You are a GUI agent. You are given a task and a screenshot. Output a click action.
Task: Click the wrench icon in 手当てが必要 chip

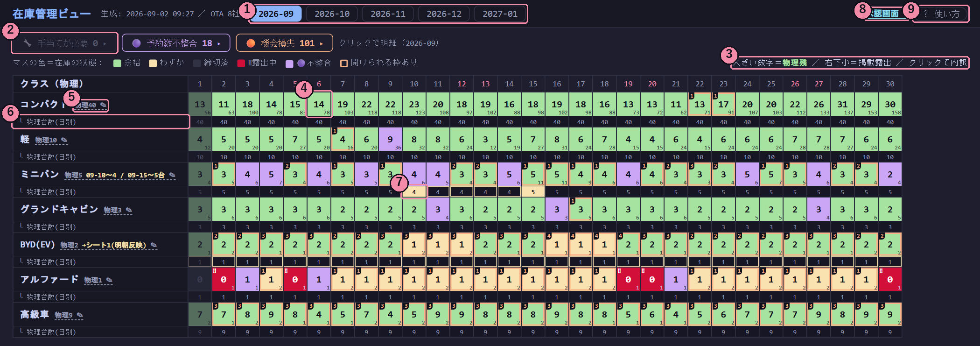[x=28, y=43]
